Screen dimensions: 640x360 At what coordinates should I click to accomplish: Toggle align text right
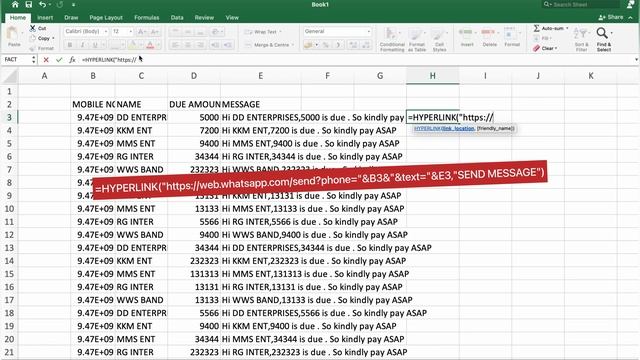coord(200,44)
